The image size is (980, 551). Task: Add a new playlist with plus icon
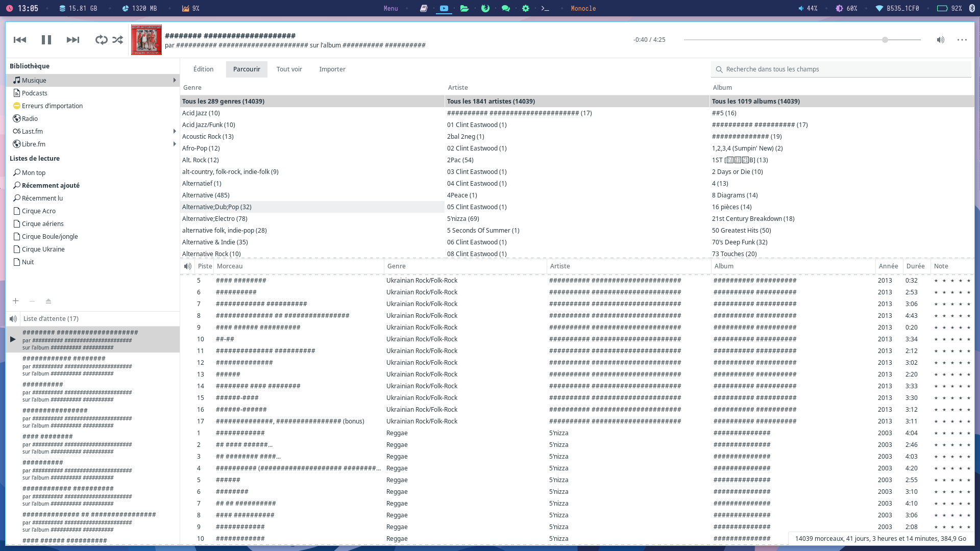click(x=16, y=301)
